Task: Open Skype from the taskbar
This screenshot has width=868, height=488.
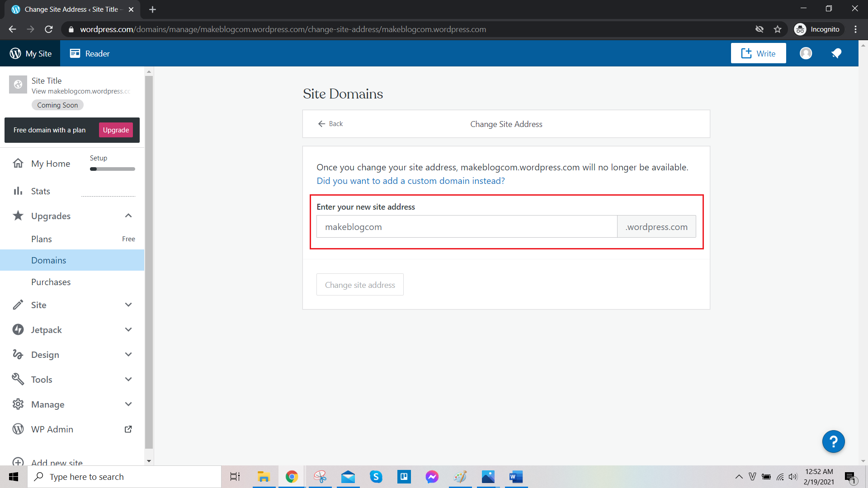Action: [376, 477]
